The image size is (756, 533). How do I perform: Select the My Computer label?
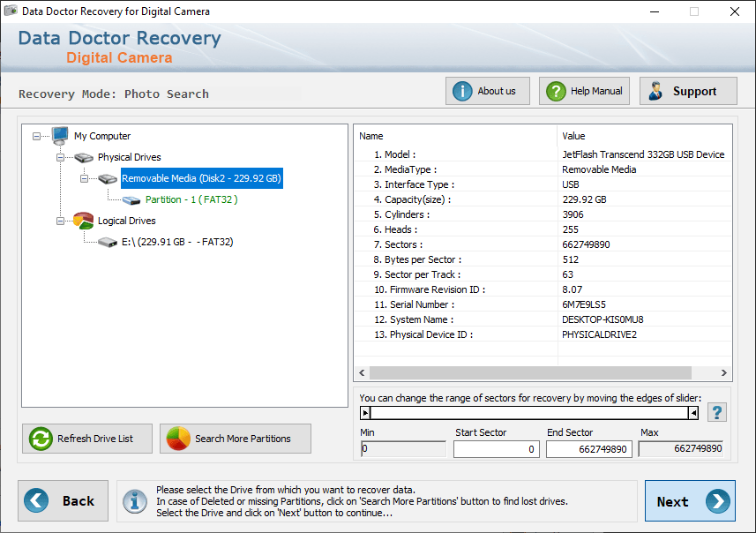point(102,136)
